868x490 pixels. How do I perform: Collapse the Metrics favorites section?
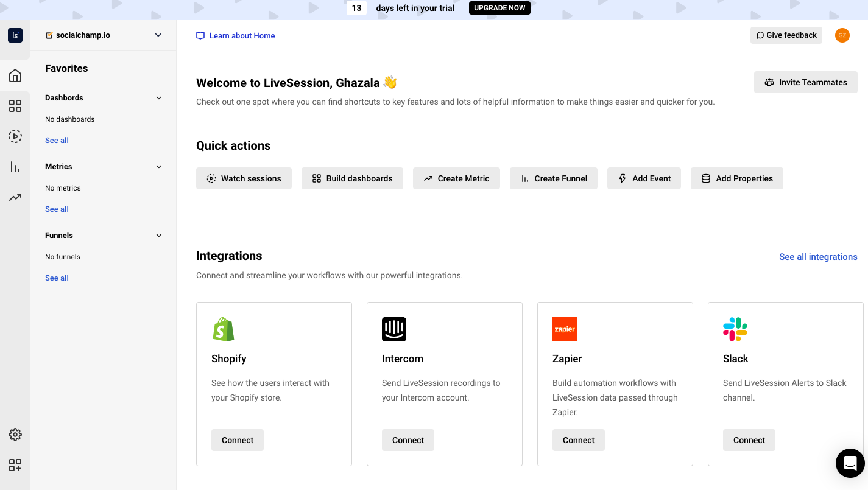click(159, 167)
